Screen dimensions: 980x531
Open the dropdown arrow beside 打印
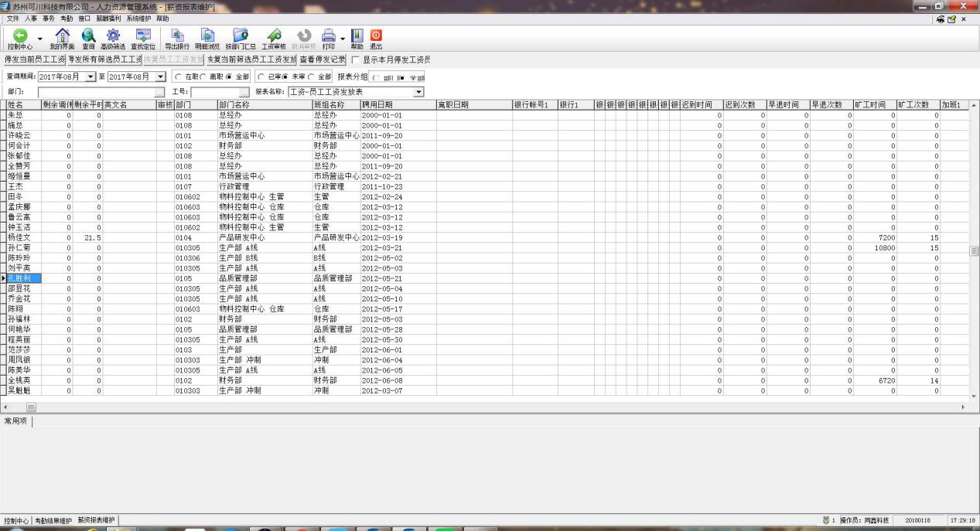pyautogui.click(x=342, y=37)
